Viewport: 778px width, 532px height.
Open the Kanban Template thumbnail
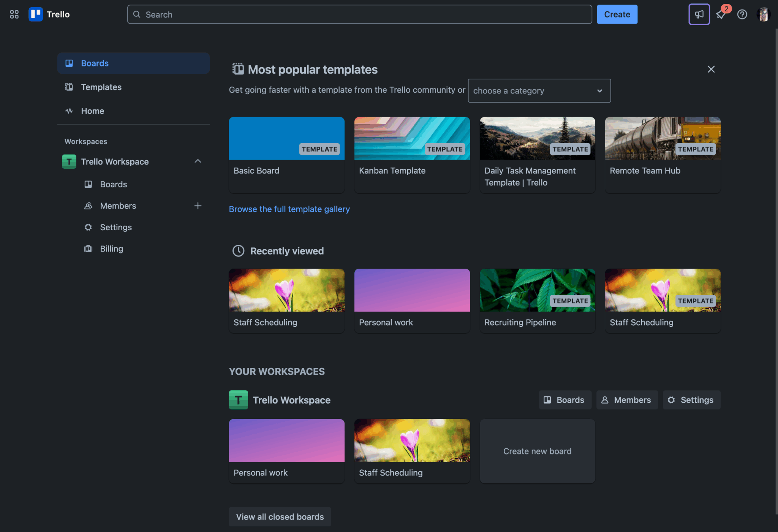(x=412, y=138)
